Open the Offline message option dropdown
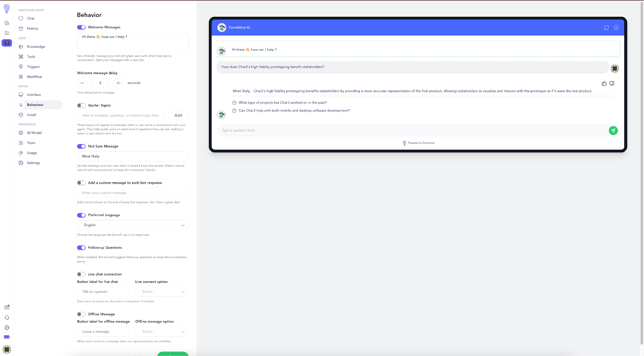Viewport: 644px width, 356px height. [x=162, y=332]
